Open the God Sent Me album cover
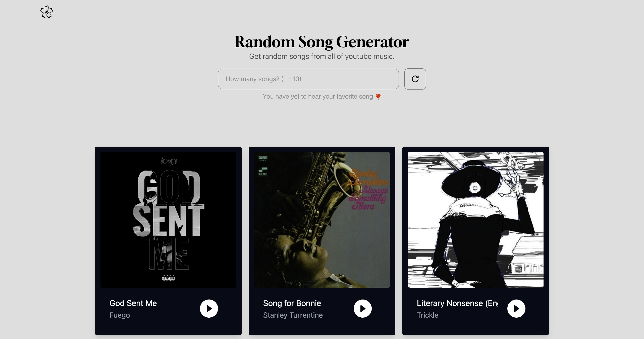Screen dimensions: 644x339 pos(168,220)
